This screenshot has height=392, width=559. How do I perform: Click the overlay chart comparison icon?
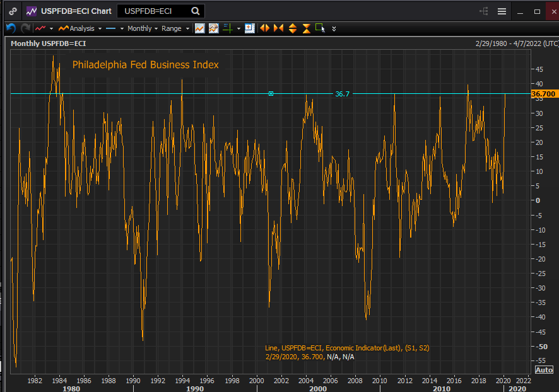pyautogui.click(x=213, y=28)
